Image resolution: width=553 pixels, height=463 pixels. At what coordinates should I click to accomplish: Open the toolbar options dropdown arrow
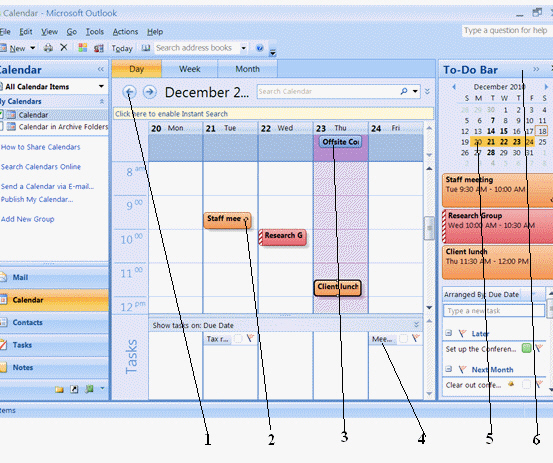(x=272, y=53)
